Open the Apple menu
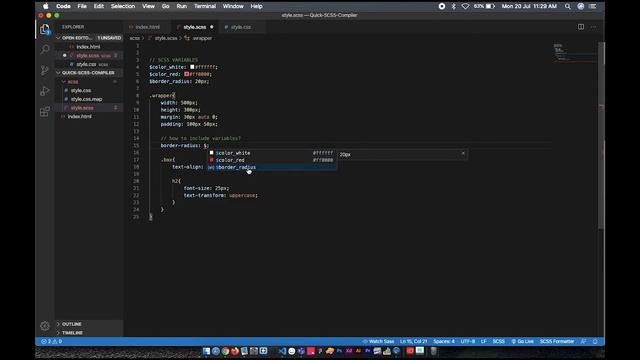640x360 pixels. (x=46, y=6)
